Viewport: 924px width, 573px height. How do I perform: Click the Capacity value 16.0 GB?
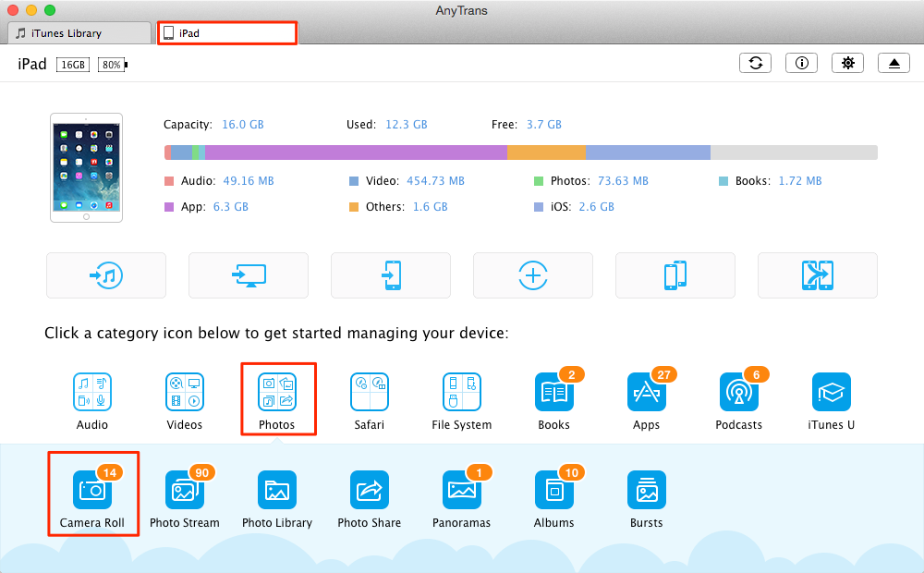243,125
